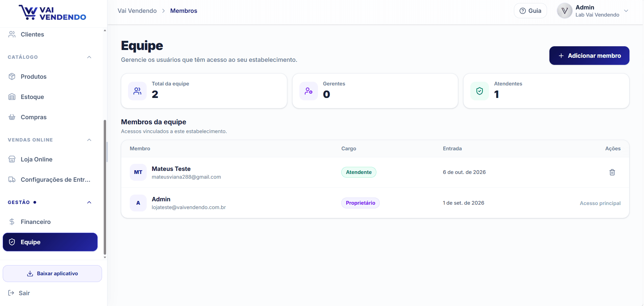Click the Total da equipe users icon

(x=137, y=91)
